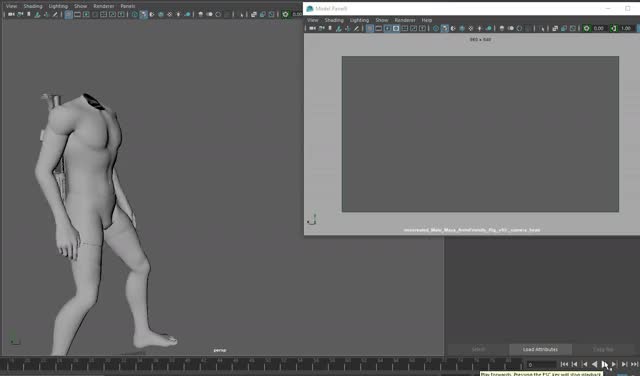Toggle Motion Blur in main viewport toolbar

click(x=209, y=14)
